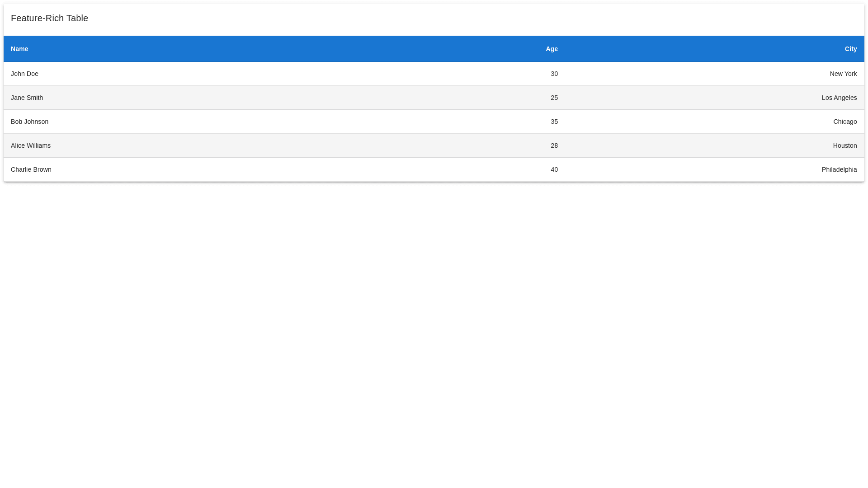Sort by the Age column header
868x488 pixels.
tap(552, 49)
